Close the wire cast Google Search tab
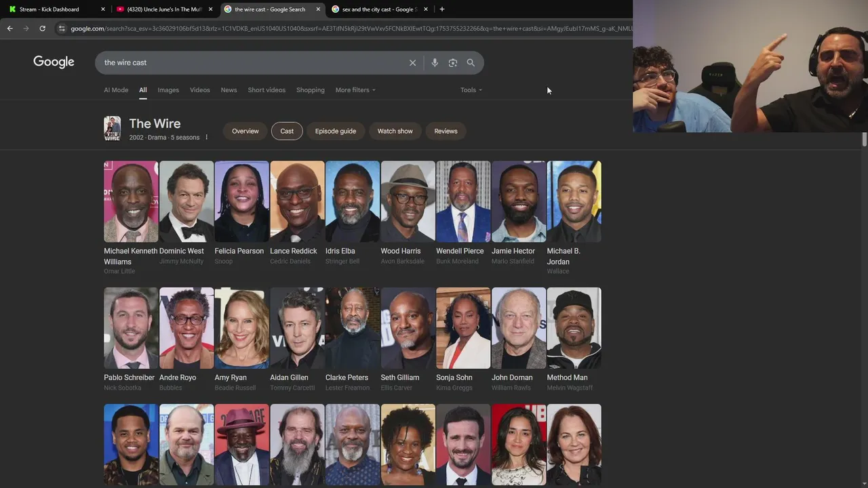868x488 pixels. 318,9
